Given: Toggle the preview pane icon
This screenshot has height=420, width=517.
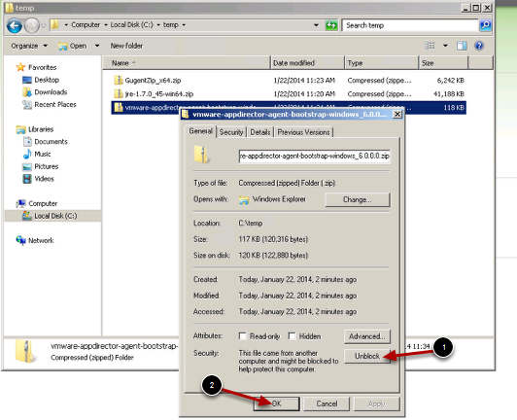Looking at the screenshot, I should tap(462, 46).
